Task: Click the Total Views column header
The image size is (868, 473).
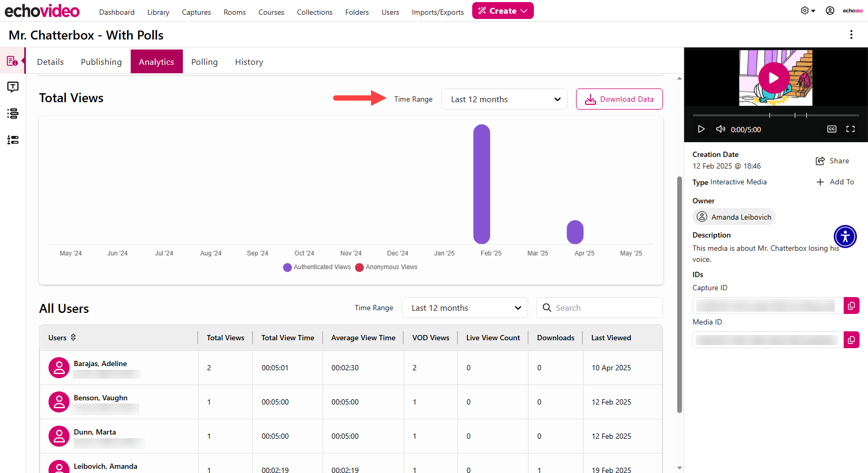Action: click(x=226, y=338)
